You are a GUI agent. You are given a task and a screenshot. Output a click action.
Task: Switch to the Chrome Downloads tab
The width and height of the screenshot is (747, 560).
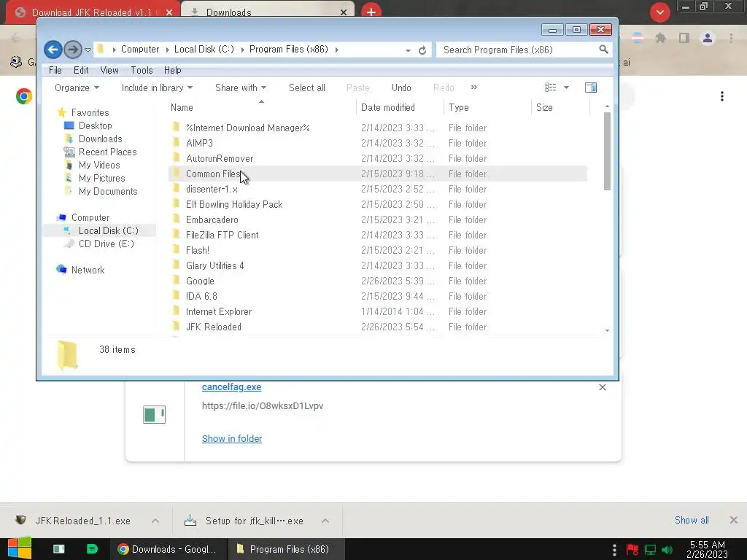(268, 12)
